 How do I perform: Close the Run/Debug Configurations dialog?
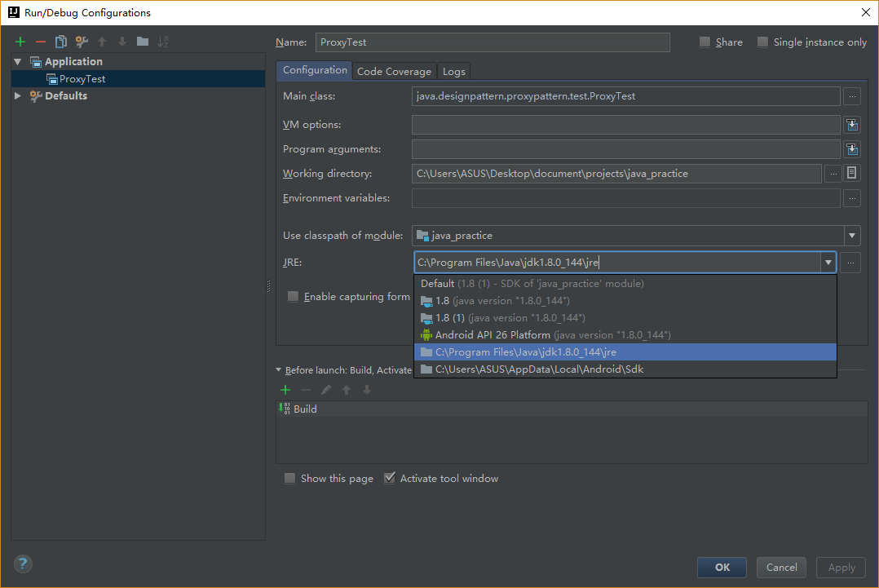pyautogui.click(x=866, y=12)
